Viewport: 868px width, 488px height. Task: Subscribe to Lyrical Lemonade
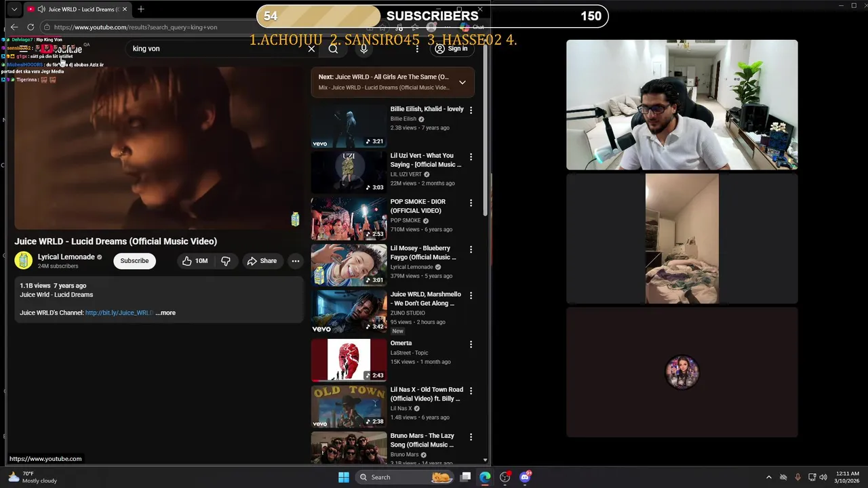(x=134, y=261)
